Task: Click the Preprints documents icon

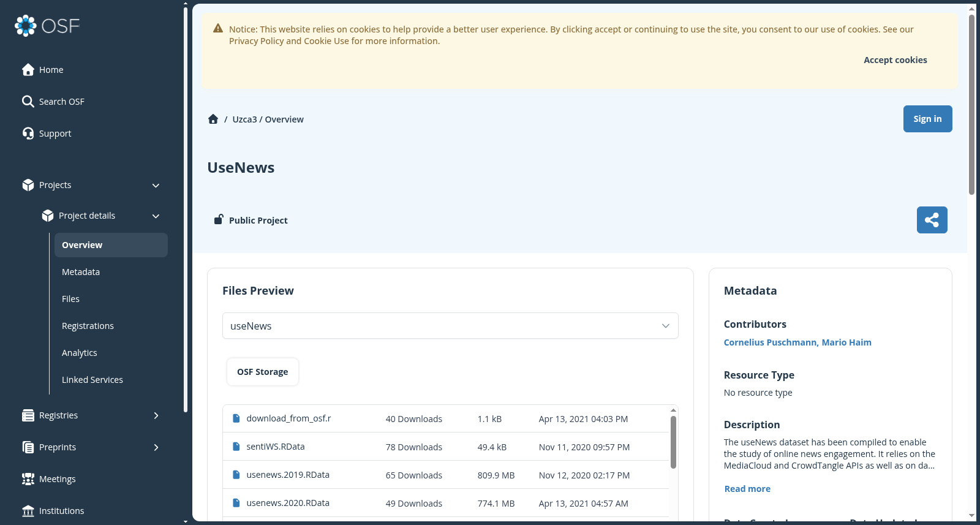Action: point(28,447)
